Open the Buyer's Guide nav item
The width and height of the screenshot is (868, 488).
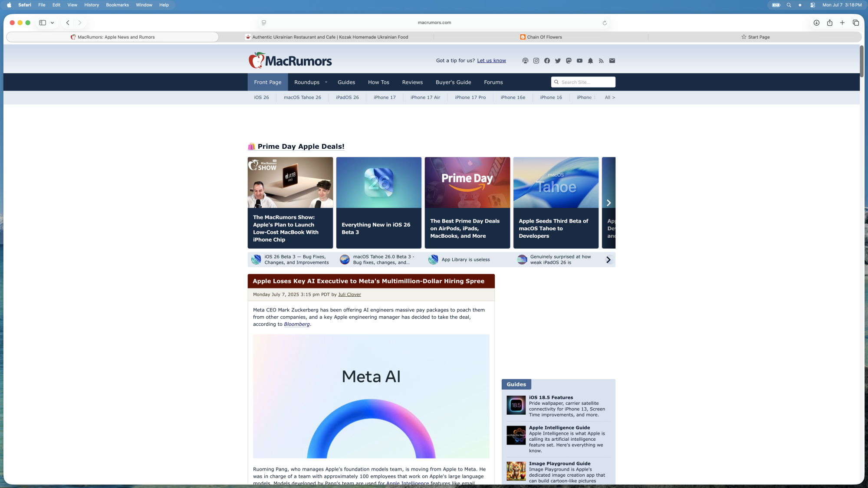point(453,82)
